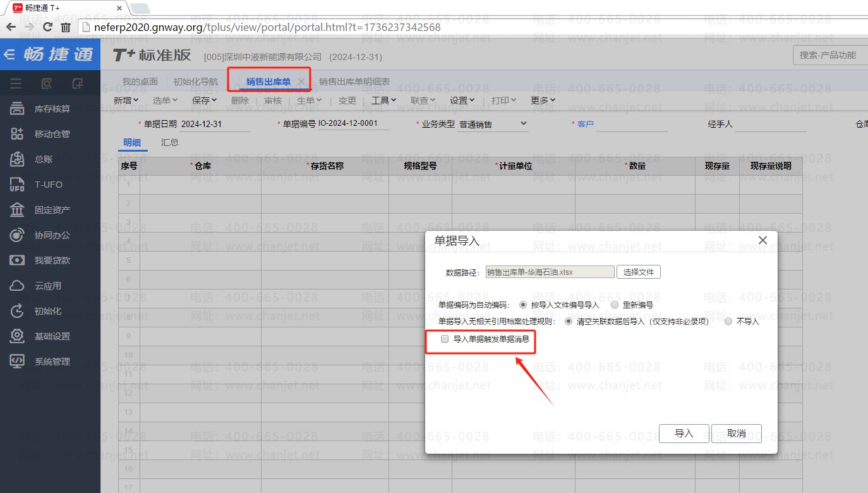Viewport: 868px width, 493px height.
Task: Click the 搜索-产品功能 search box
Action: coord(830,55)
